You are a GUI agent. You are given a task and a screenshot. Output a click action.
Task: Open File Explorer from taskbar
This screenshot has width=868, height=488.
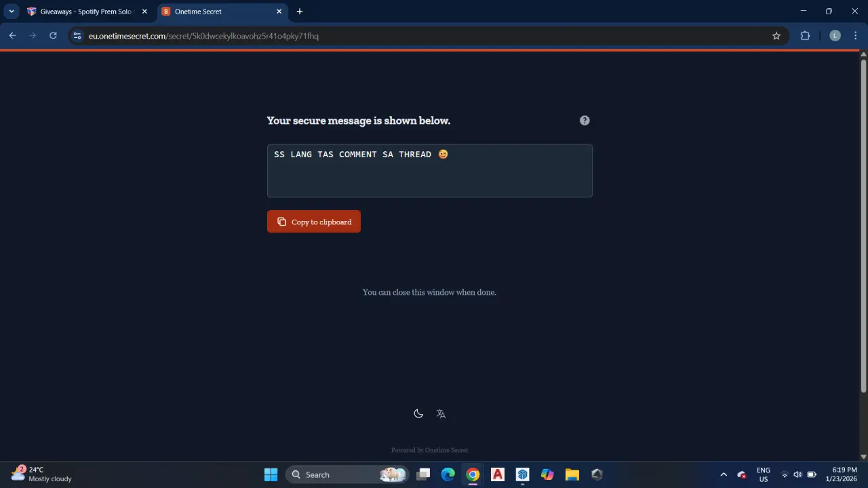click(x=572, y=474)
